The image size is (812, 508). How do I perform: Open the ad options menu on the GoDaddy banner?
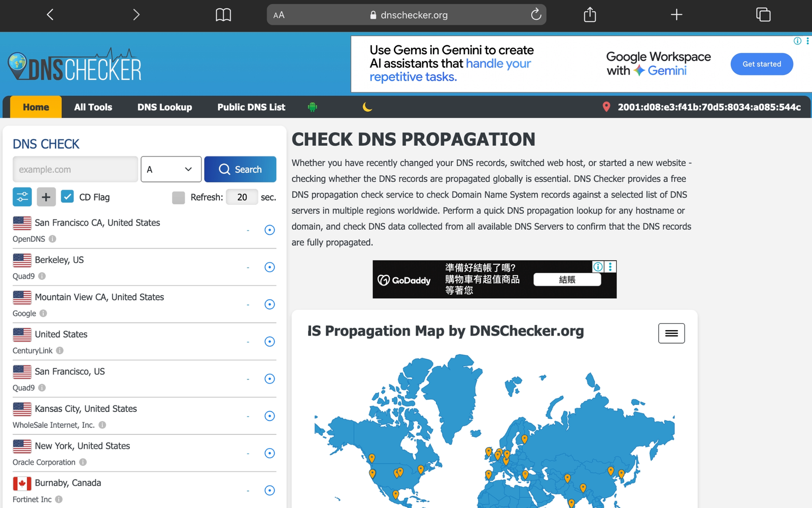pos(611,267)
